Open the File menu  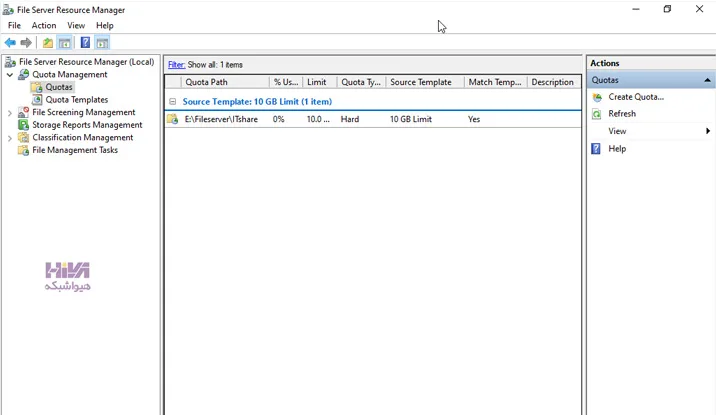pos(14,26)
